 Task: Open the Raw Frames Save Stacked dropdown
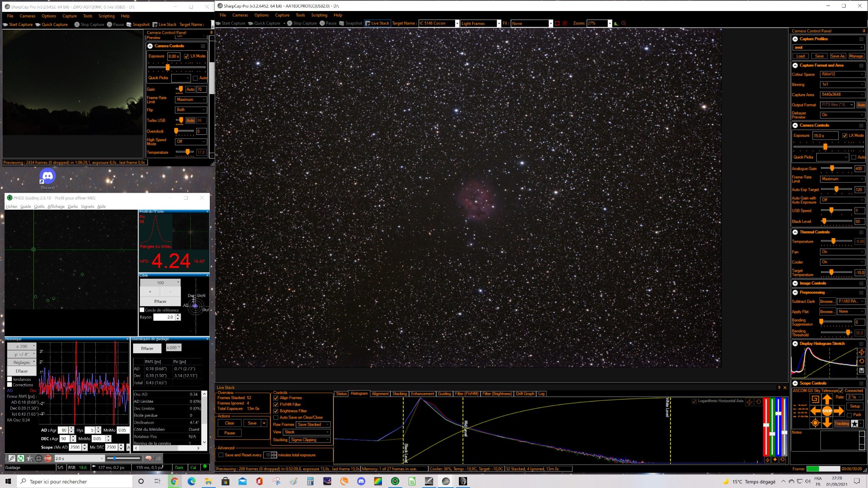tap(313, 424)
